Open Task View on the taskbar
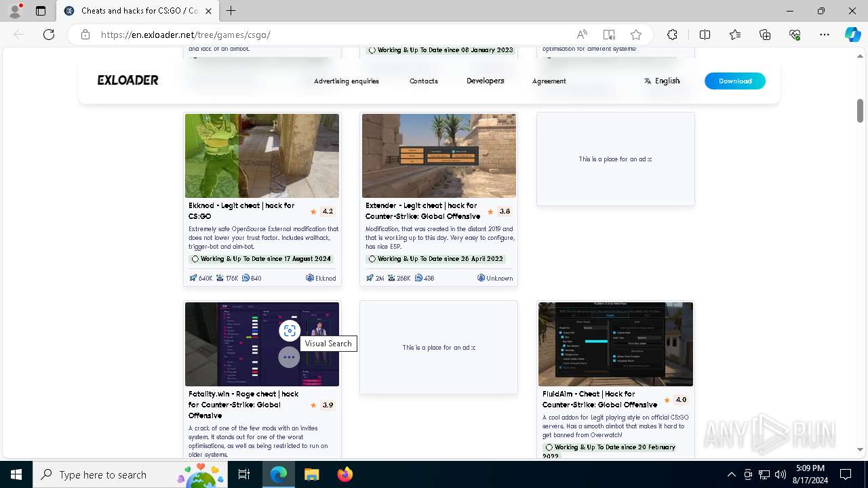Screen dimensions: 868x488 click(x=245, y=474)
